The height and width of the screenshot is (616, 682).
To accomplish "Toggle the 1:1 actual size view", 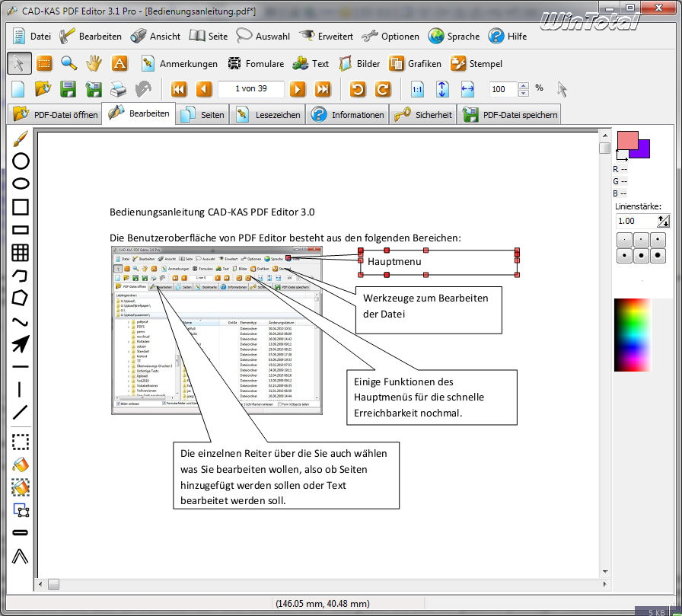I will pyautogui.click(x=417, y=89).
